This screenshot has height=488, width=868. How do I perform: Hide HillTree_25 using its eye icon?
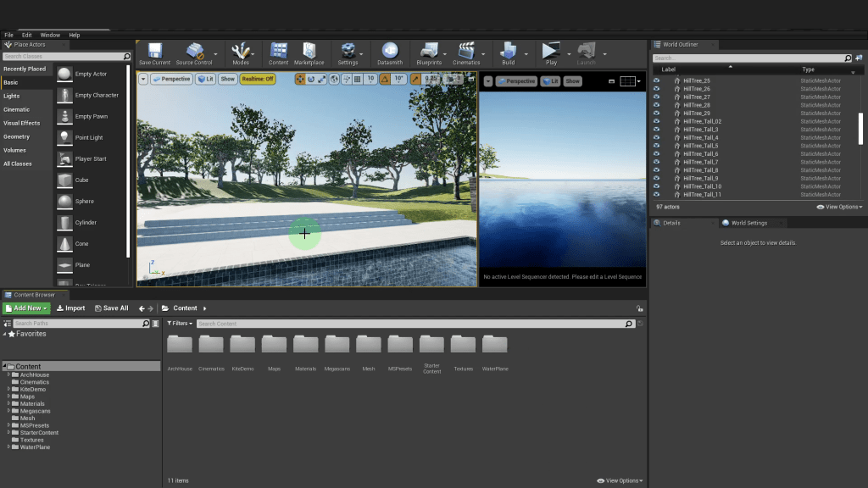pos(656,80)
